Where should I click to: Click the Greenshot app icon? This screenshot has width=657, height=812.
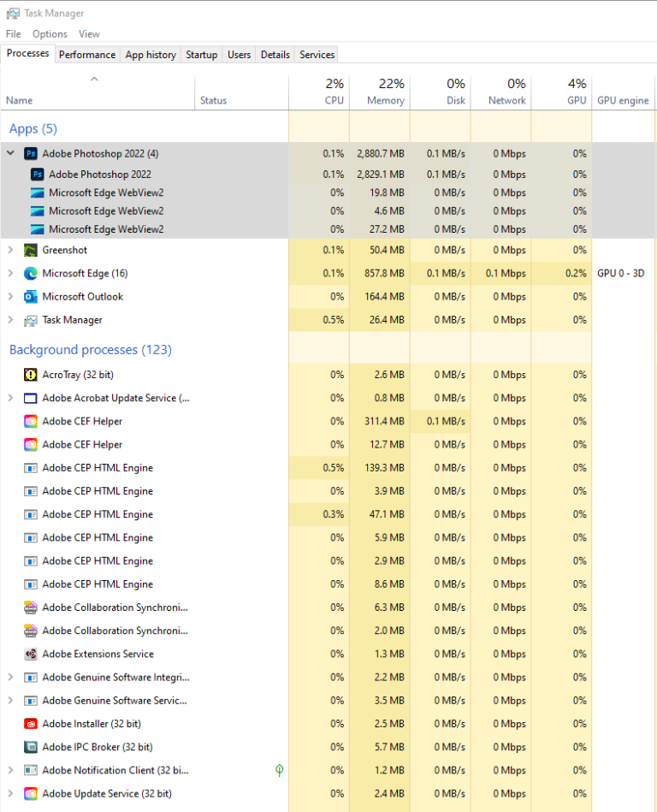coord(31,251)
